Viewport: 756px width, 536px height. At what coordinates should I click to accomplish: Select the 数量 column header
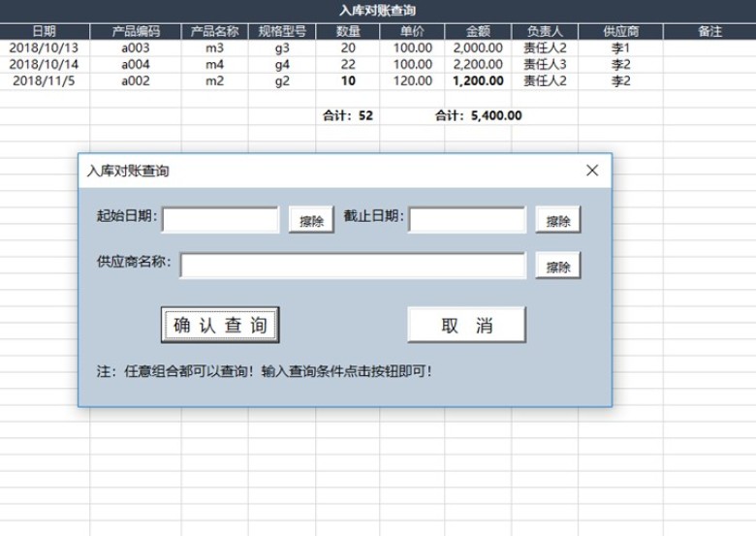coord(348,31)
